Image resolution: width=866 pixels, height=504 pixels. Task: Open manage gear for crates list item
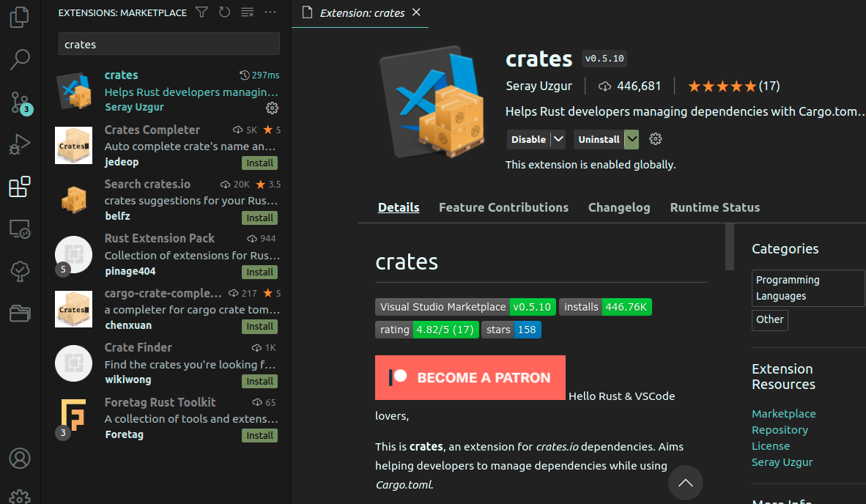coord(273,108)
